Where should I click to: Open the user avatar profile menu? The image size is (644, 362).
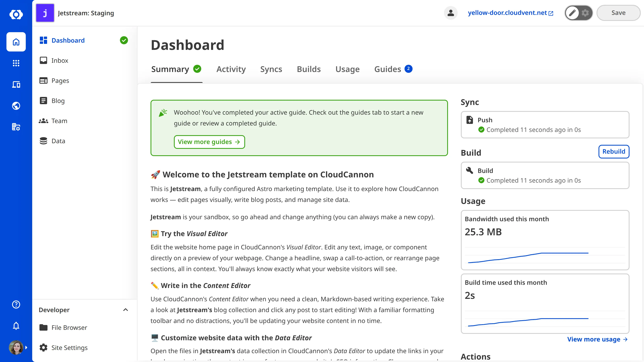coord(16,347)
